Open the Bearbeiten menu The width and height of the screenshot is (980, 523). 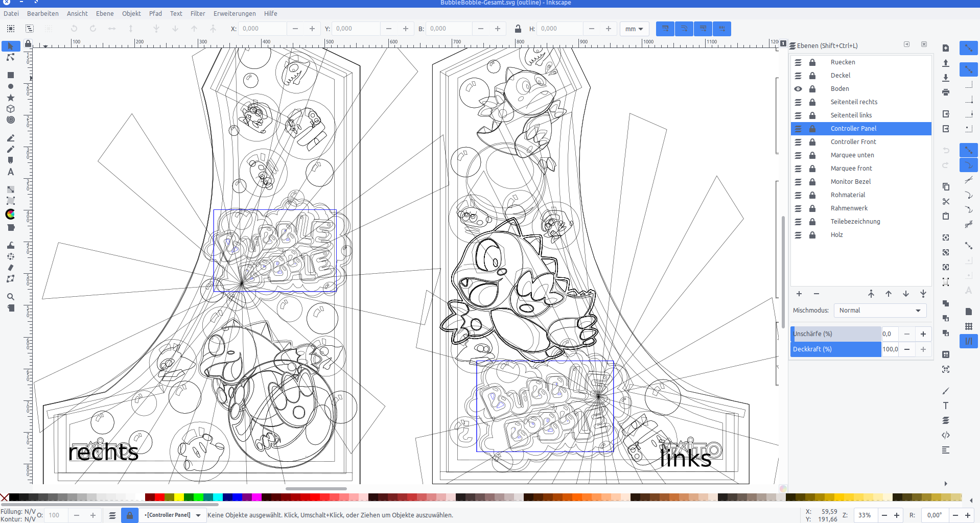click(x=43, y=13)
